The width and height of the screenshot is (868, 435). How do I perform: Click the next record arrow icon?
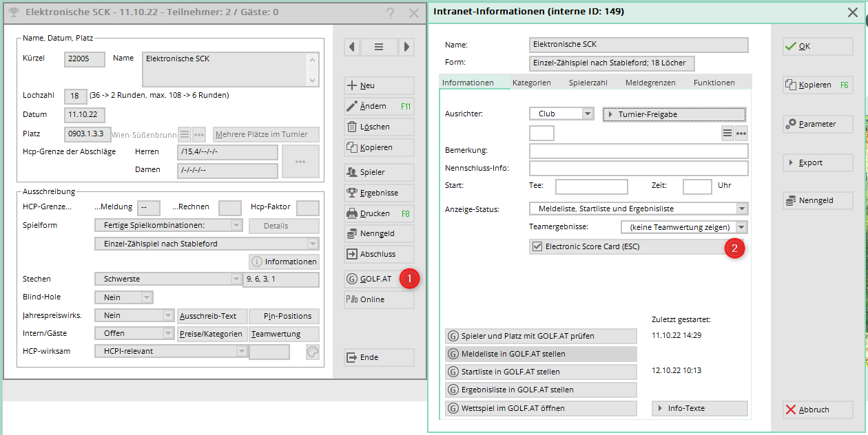coord(406,47)
